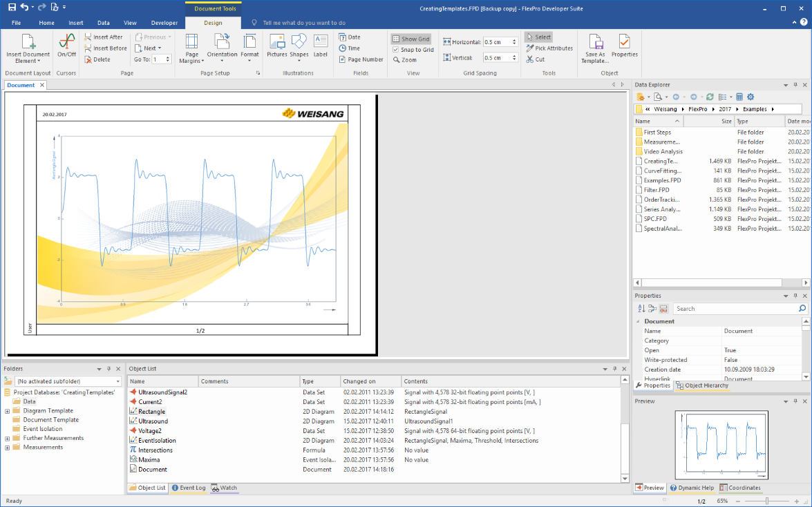Screen dimensions: 812x507
Task: Open the activated subfolder dropdown
Action: [x=118, y=381]
